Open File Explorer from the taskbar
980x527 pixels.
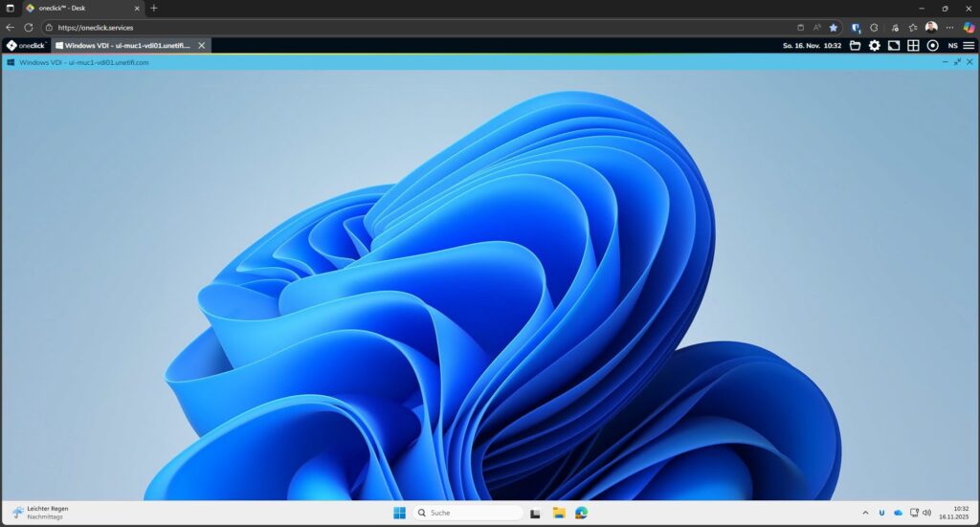pyautogui.click(x=559, y=513)
